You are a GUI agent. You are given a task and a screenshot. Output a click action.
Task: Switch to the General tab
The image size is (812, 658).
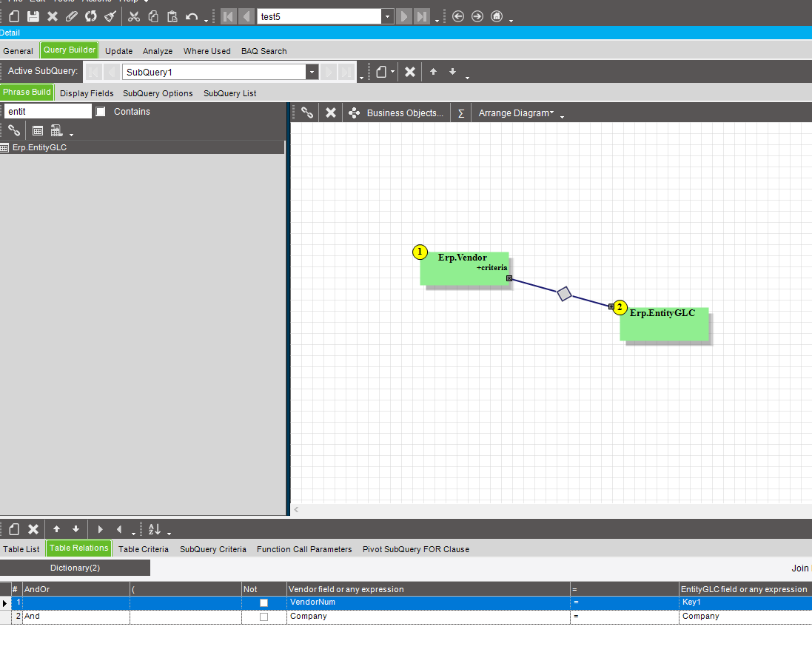(x=18, y=51)
